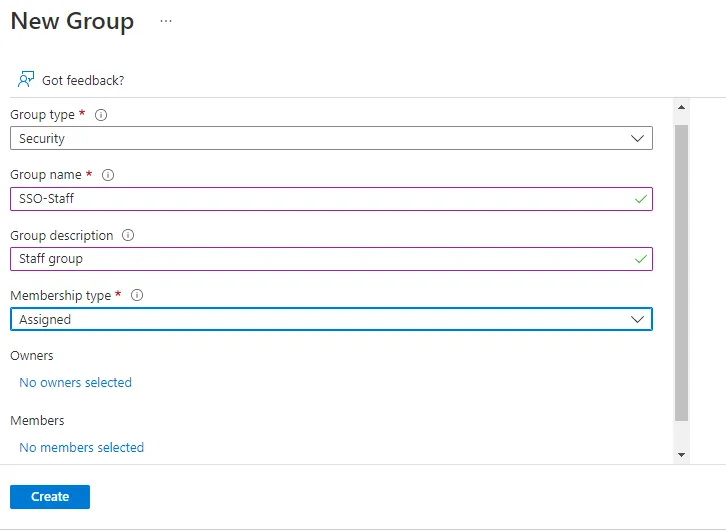Image resolution: width=726 pixels, height=531 pixels.
Task: Open the No members selected link
Action: click(81, 447)
